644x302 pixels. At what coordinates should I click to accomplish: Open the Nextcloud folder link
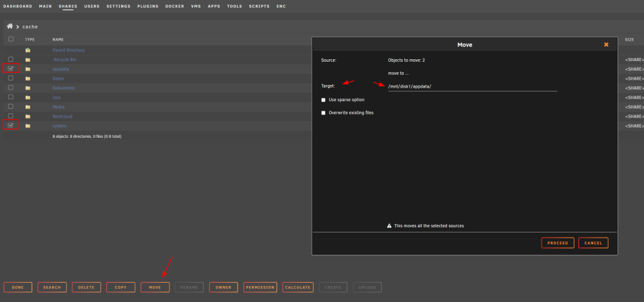coord(62,117)
